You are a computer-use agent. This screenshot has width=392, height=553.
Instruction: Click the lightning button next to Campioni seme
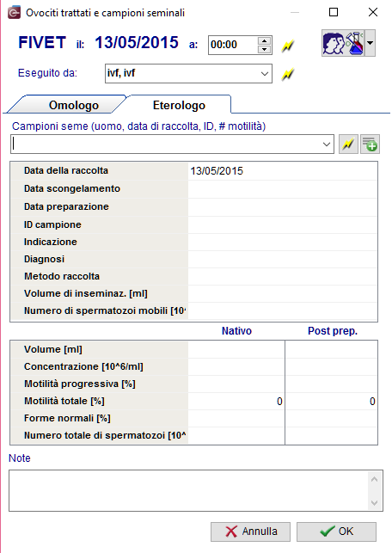(348, 144)
